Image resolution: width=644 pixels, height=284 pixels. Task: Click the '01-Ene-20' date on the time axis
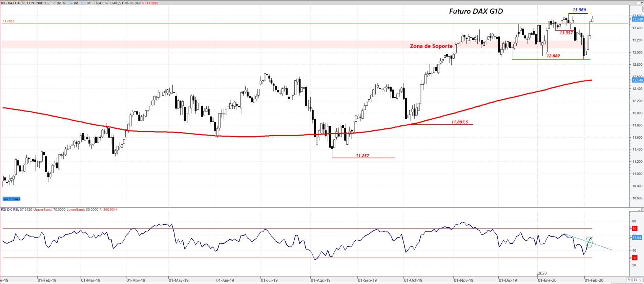coord(547,280)
